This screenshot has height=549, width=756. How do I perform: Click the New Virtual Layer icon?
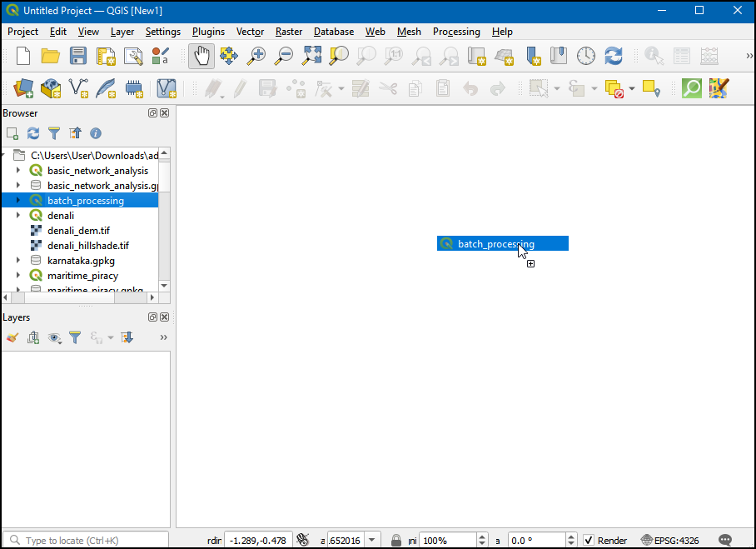coord(167,89)
